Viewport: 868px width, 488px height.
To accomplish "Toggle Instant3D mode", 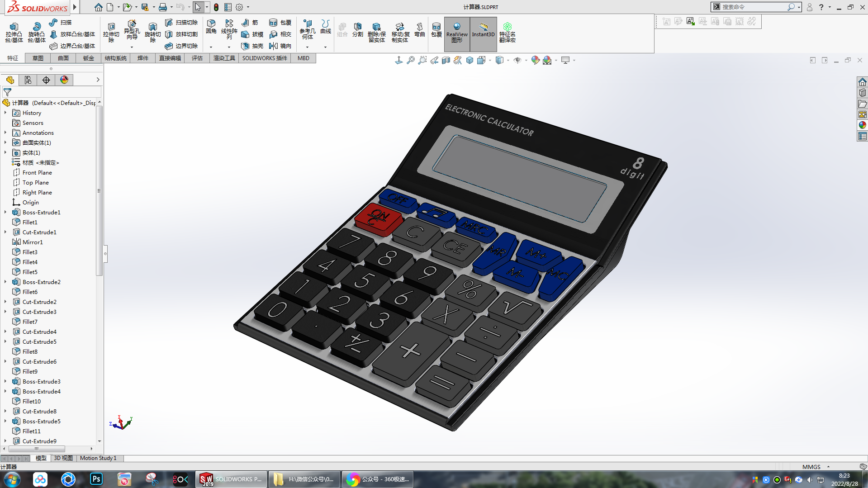I will tap(483, 34).
